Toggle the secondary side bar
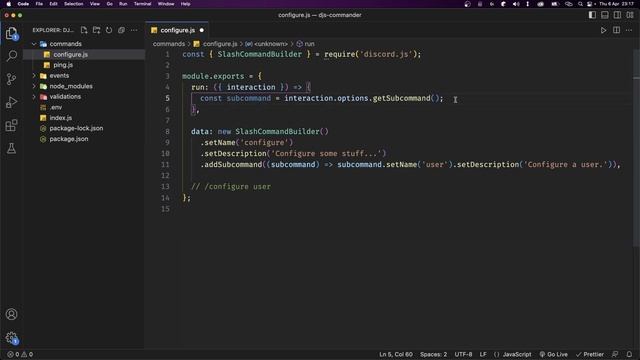 618,15
